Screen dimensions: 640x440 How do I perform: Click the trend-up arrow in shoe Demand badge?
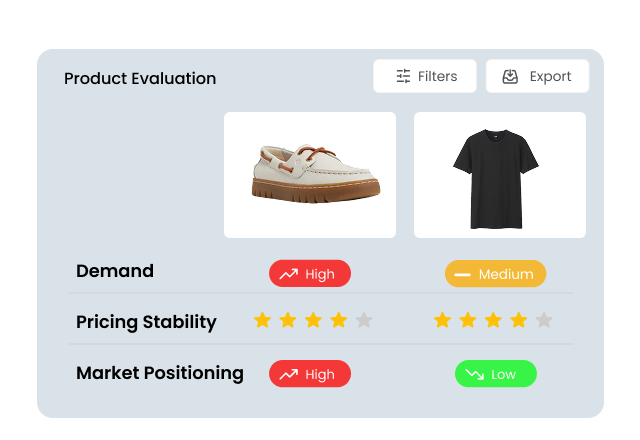coord(289,274)
